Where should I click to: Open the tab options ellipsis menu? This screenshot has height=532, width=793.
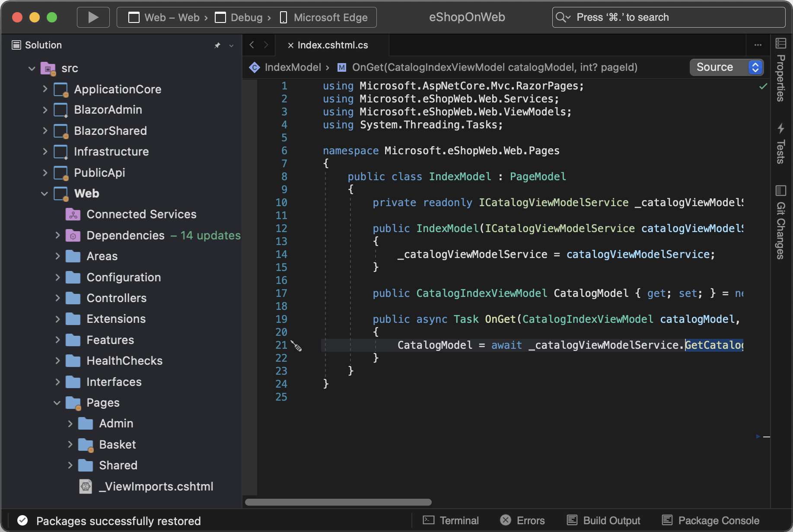(758, 45)
